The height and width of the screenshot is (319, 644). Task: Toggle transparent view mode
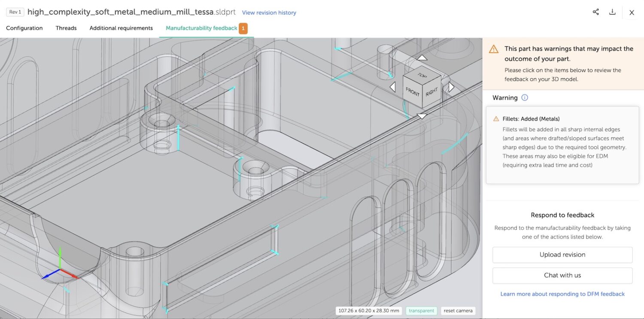pos(421,310)
